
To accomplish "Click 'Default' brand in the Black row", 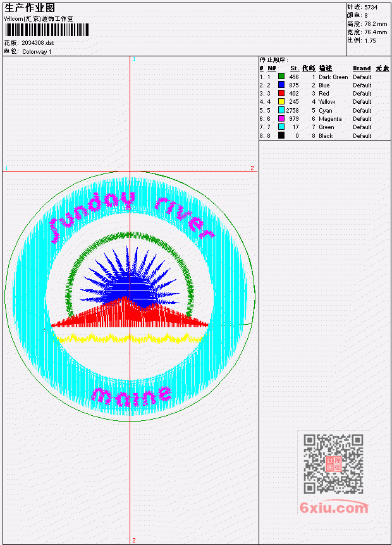I will [x=362, y=136].
